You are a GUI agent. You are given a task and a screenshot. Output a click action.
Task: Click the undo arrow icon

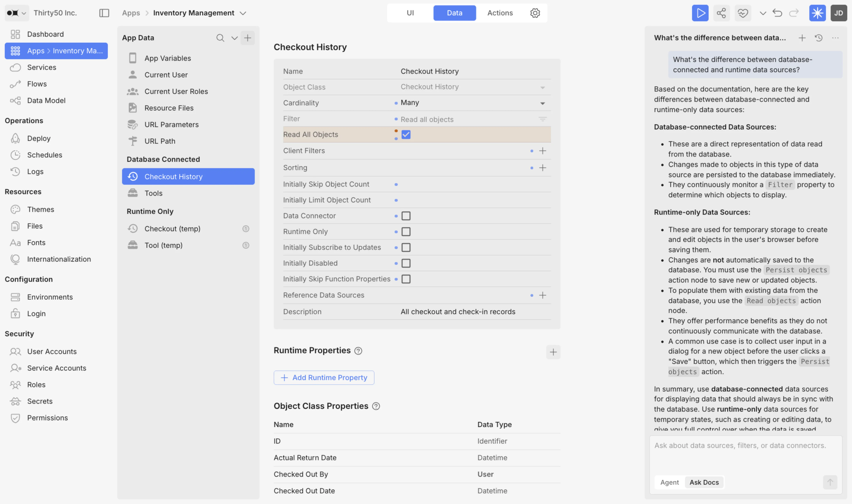[x=777, y=13]
